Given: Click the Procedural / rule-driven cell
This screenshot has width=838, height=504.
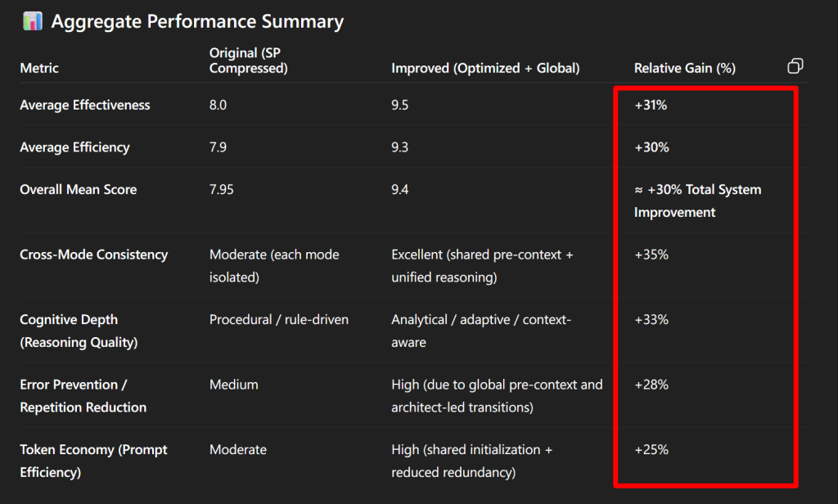Looking at the screenshot, I should click(279, 319).
